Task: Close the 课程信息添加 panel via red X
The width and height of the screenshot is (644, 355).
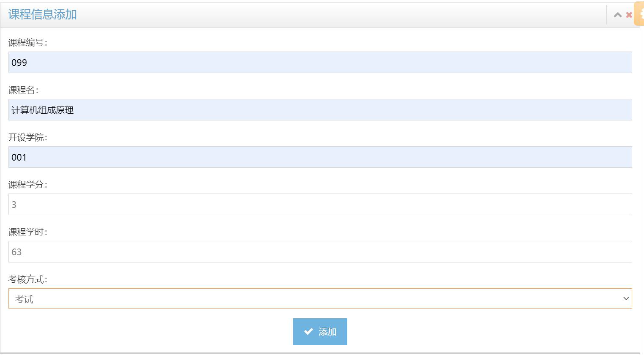Action: [x=629, y=15]
